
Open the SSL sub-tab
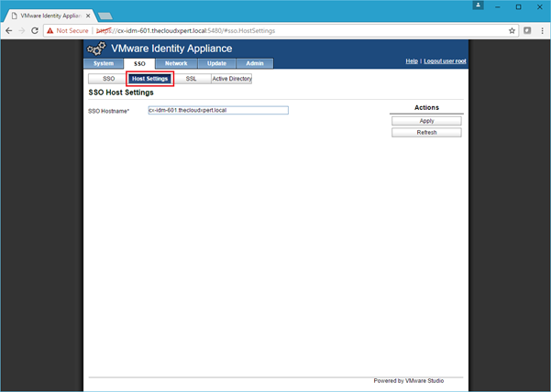pyautogui.click(x=191, y=79)
